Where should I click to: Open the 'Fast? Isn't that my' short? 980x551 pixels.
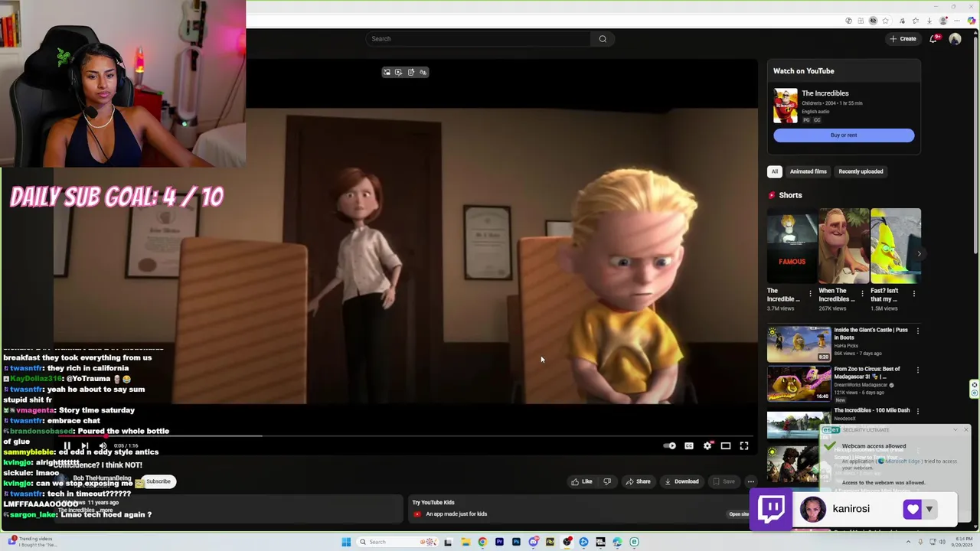click(896, 246)
